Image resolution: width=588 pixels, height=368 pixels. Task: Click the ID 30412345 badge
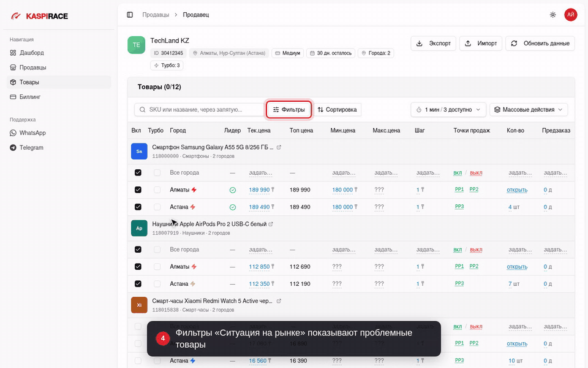tap(168, 53)
